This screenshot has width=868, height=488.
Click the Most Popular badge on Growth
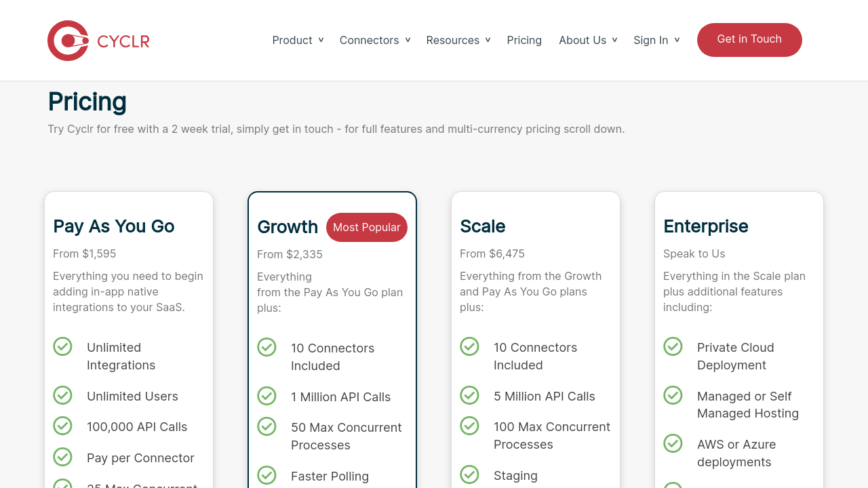366,227
